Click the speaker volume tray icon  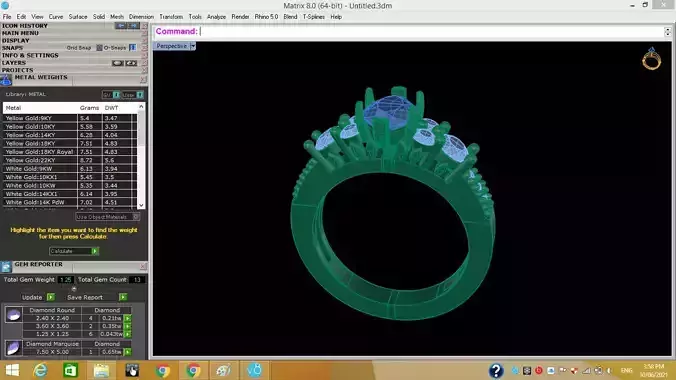tap(609, 371)
